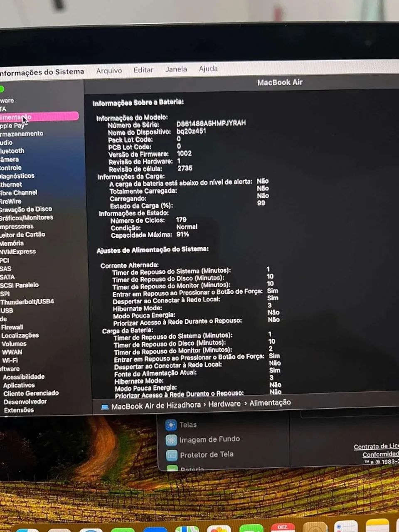Select the highlighted Alimentação sidebar item
Screen dimensions: 399x532
(x=39, y=117)
